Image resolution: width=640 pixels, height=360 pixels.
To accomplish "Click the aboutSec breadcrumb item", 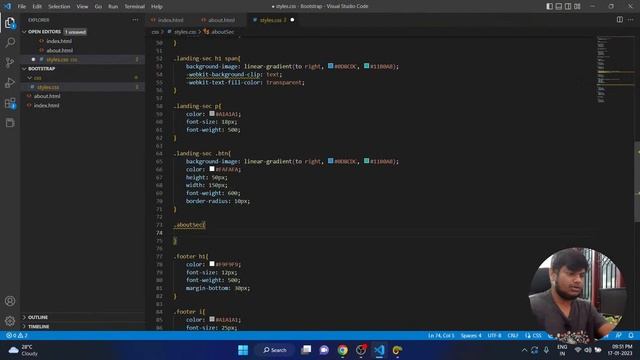I will click(222, 32).
